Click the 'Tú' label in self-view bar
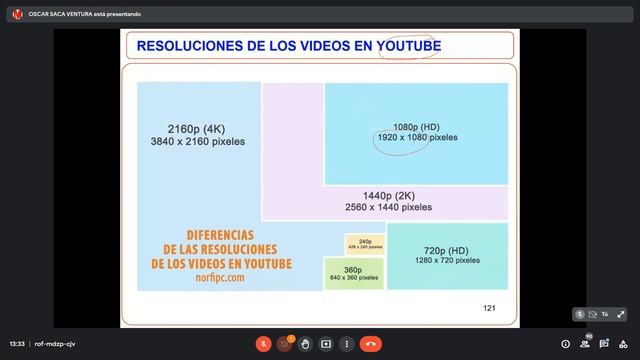Viewport: 640px width, 360px height. pos(605,314)
